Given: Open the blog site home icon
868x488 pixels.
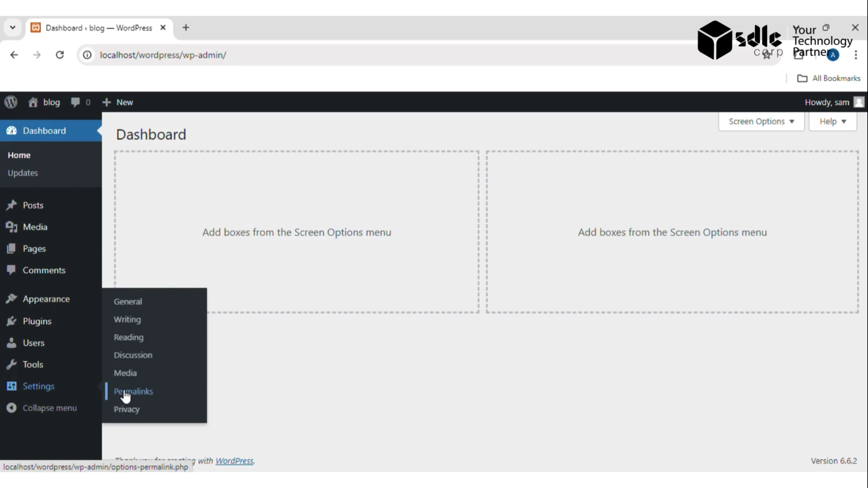Looking at the screenshot, I should (x=33, y=102).
